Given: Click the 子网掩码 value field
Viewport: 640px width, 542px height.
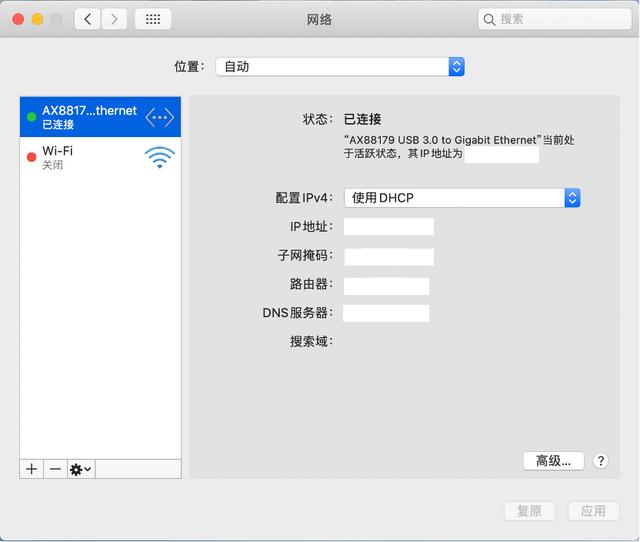Looking at the screenshot, I should 389,257.
